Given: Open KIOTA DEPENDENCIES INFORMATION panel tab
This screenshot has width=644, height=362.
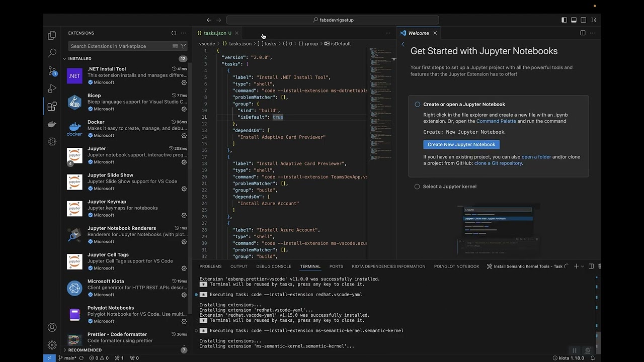Looking at the screenshot, I should tap(388, 266).
